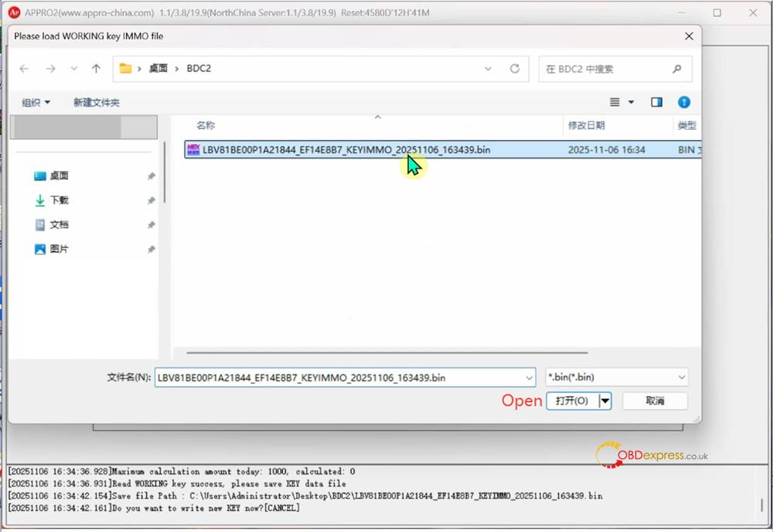Click the Back navigation arrow
773x532 pixels.
(24, 69)
